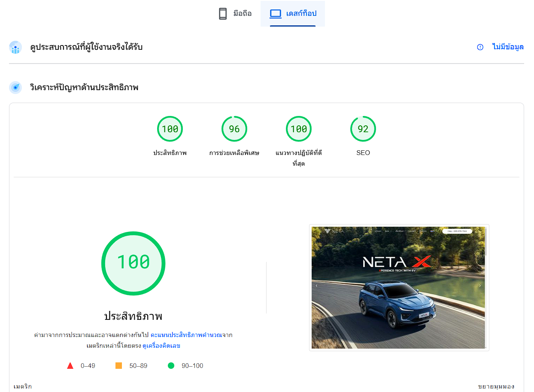This screenshot has height=392, width=534.
Task: Click the real-user experience chart icon
Action: point(15,47)
